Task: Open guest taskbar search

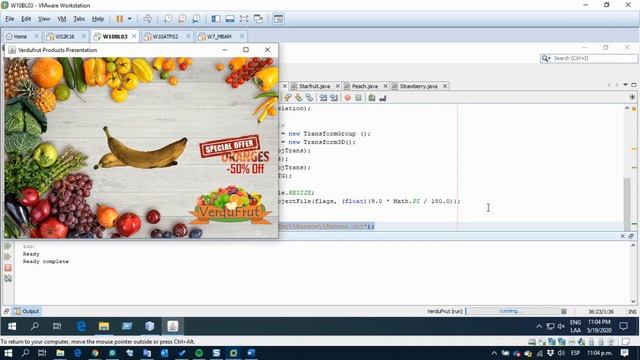Action: pyautogui.click(x=35, y=327)
